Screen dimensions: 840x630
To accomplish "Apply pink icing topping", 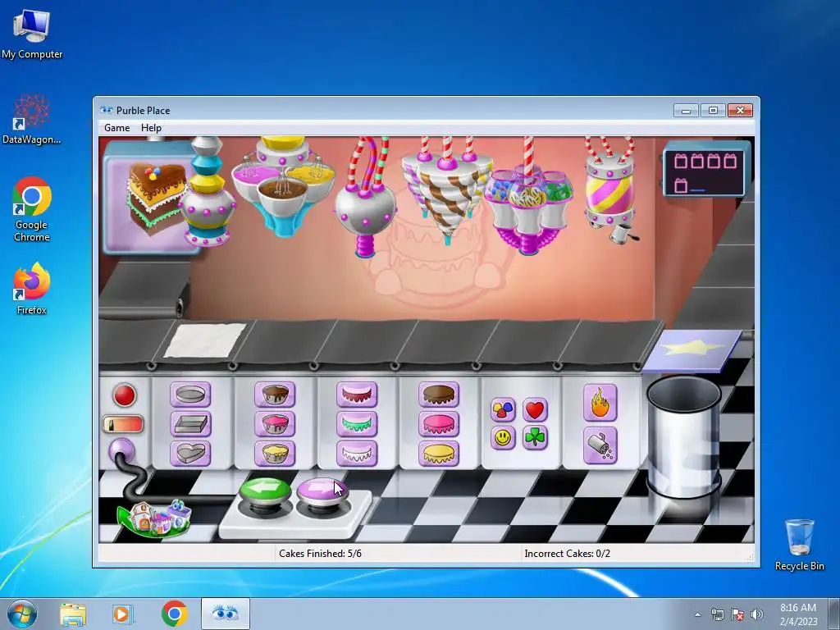I will pos(439,424).
